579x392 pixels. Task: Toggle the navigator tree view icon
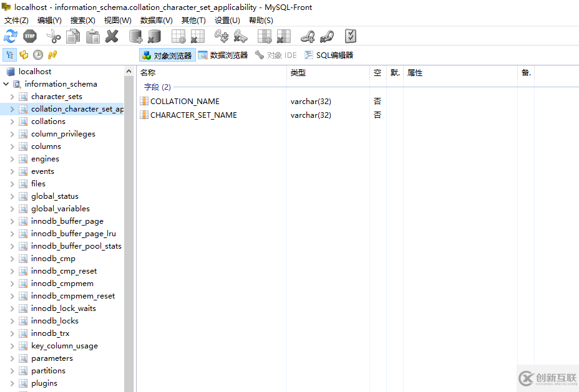tap(9, 55)
